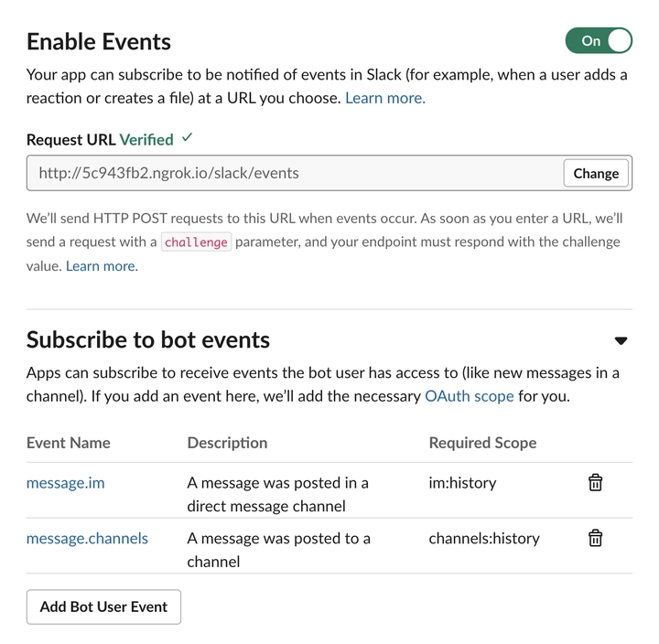
Task: Click the Subscribe to bot events heading
Action: (x=148, y=339)
